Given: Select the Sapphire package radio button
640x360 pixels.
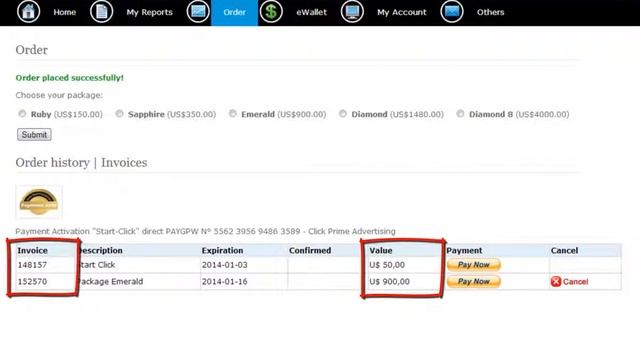Looking at the screenshot, I should click(119, 113).
